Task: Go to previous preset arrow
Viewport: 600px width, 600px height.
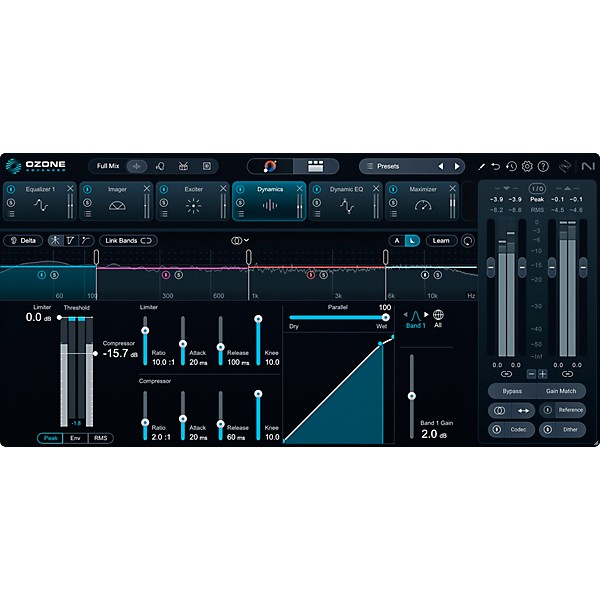Action: click(441, 166)
